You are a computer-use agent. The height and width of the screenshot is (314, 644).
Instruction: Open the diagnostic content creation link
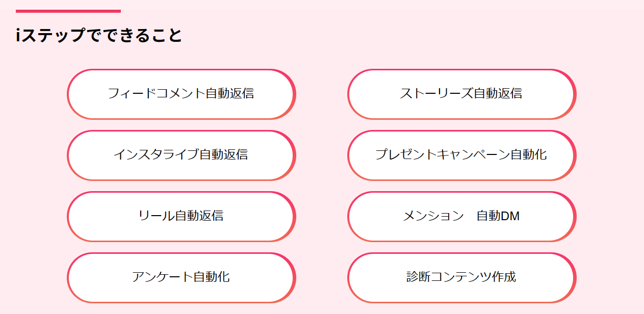(x=461, y=277)
